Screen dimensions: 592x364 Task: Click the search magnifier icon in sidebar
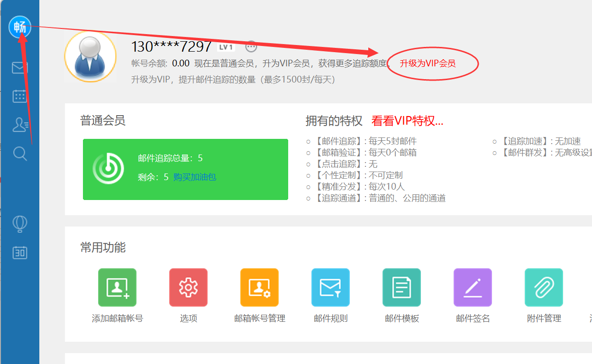coord(20,153)
